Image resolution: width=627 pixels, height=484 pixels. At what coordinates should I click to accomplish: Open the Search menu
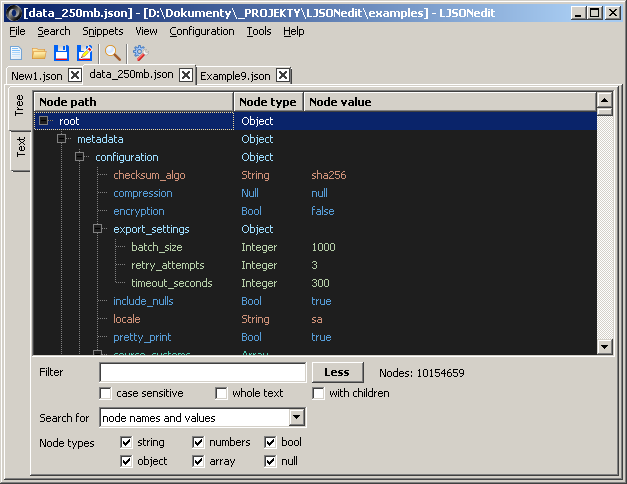pos(54,31)
